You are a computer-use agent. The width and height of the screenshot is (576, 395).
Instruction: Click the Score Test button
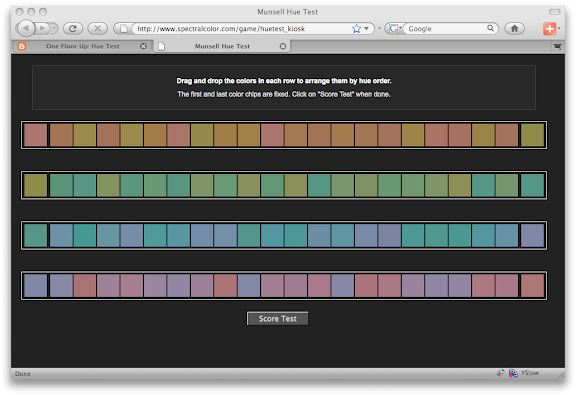point(277,319)
